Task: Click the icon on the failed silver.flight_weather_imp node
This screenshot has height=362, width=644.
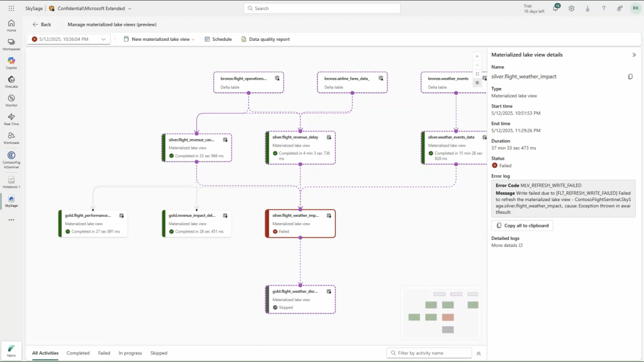Action: point(328,216)
